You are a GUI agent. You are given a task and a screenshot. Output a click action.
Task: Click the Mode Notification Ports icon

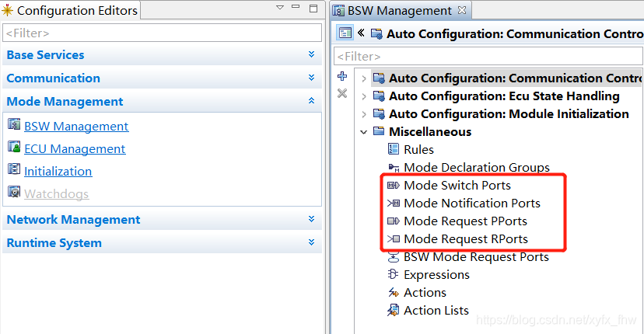[394, 203]
